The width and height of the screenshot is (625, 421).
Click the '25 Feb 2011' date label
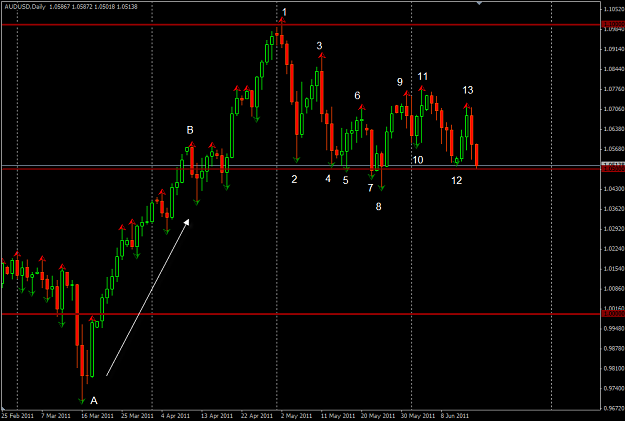(18, 416)
